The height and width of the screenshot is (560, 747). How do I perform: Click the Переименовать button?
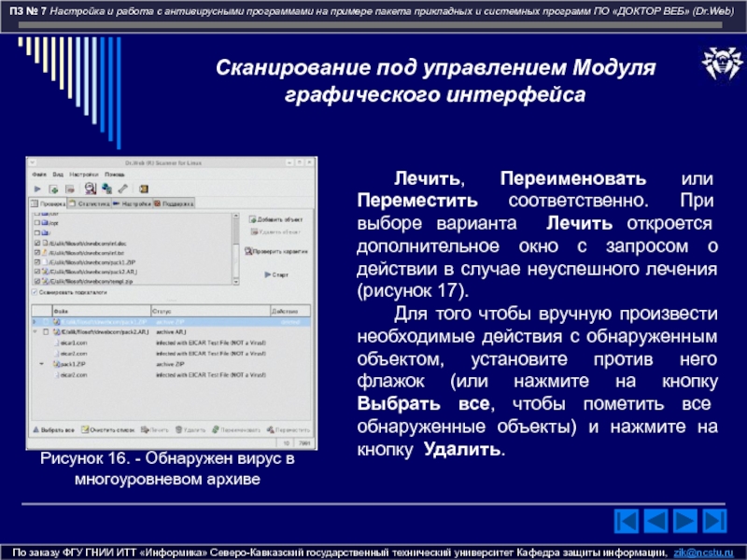(x=236, y=430)
